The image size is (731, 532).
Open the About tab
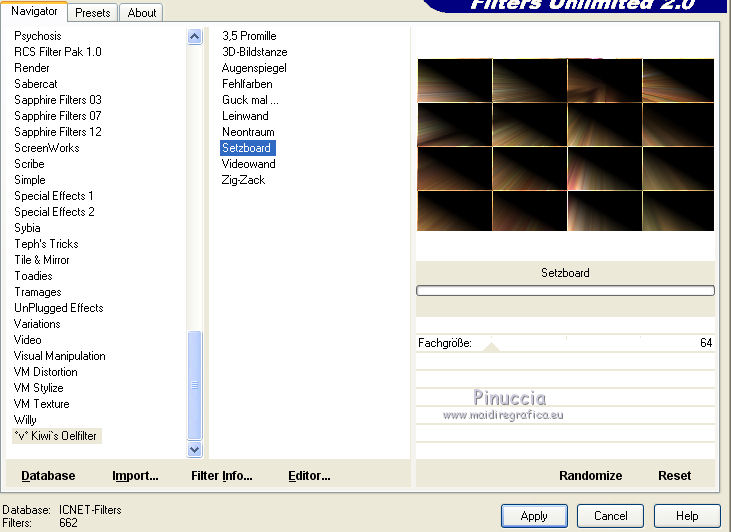click(142, 13)
